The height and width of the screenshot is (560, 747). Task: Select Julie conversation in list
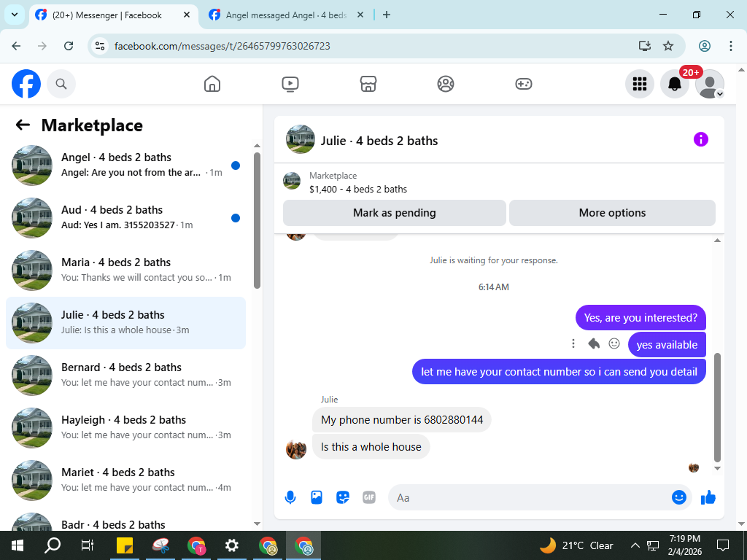pyautogui.click(x=125, y=323)
